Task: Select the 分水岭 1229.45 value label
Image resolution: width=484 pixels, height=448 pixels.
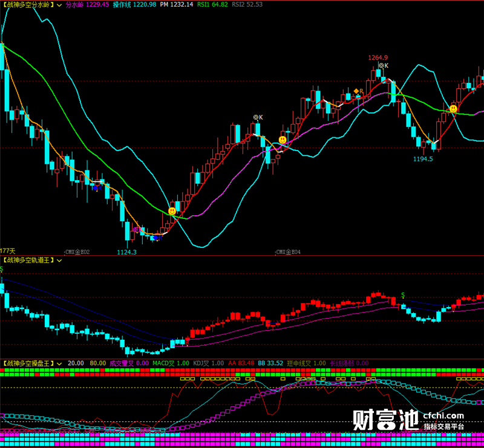Action: click(87, 5)
